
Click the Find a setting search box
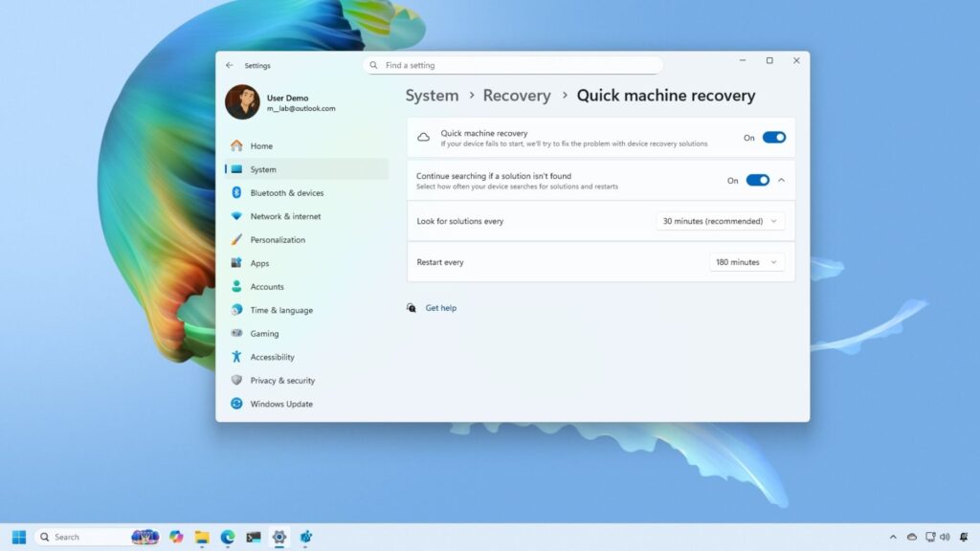tap(512, 65)
